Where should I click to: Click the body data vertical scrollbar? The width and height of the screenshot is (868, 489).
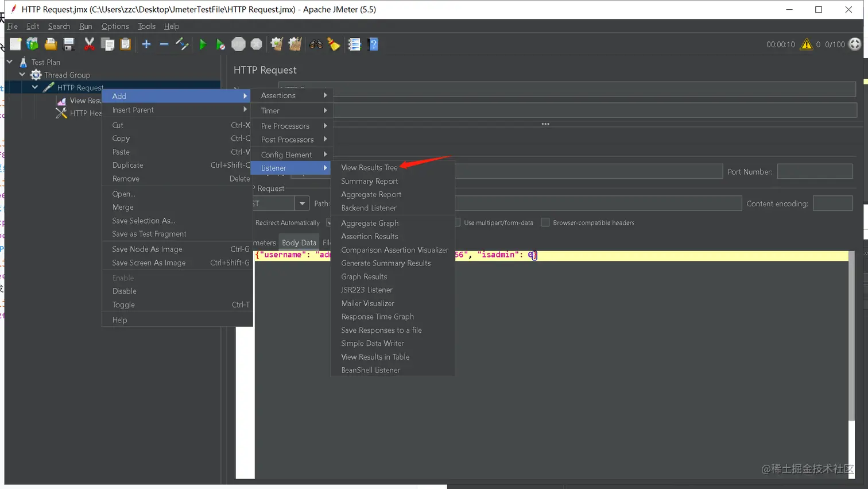coord(851,336)
